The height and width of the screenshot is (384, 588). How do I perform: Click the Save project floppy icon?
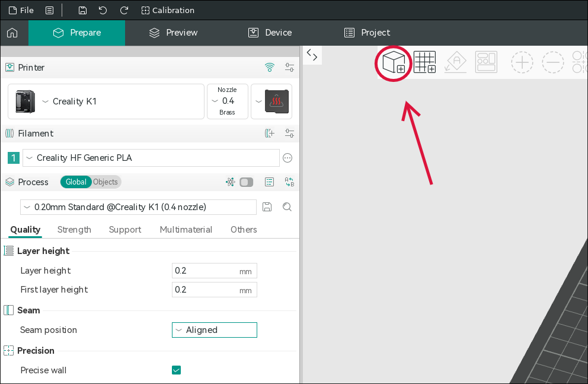82,11
